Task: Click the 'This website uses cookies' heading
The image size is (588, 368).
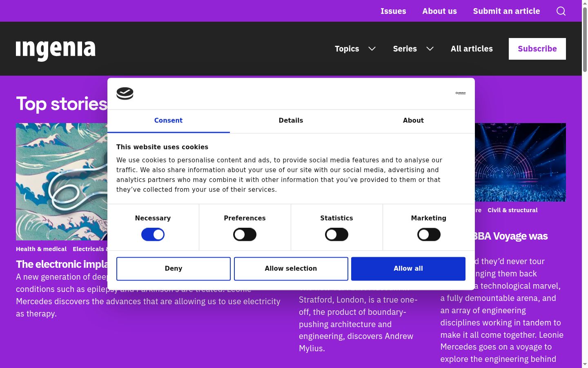Action: tap(162, 147)
